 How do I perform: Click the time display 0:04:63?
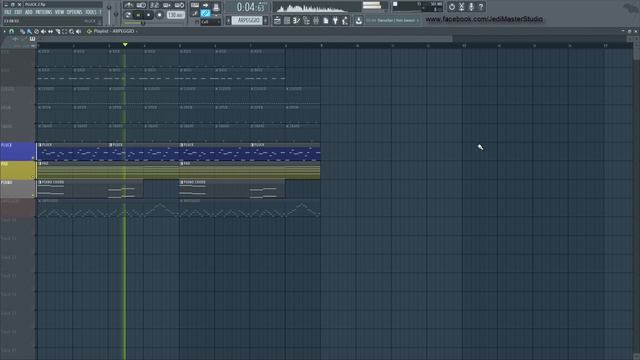[250, 7]
